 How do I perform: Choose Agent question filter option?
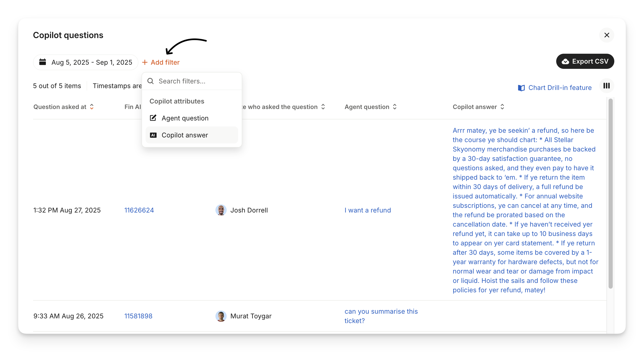185,118
